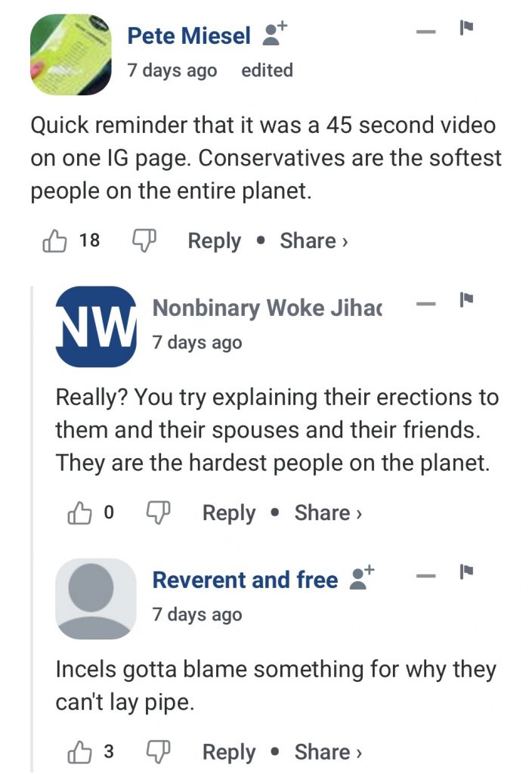Image resolution: width=532 pixels, height=774 pixels.
Task: Collapse the Nonbinary Woke reply
Action: 427,304
